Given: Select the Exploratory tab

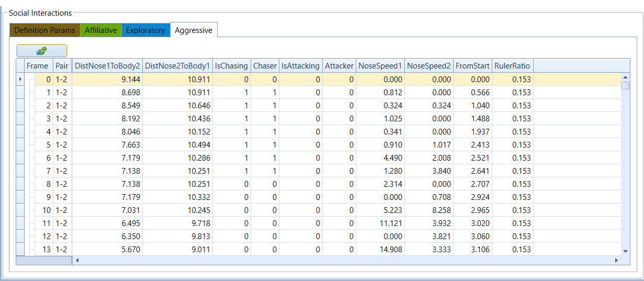Looking at the screenshot, I should (x=145, y=30).
